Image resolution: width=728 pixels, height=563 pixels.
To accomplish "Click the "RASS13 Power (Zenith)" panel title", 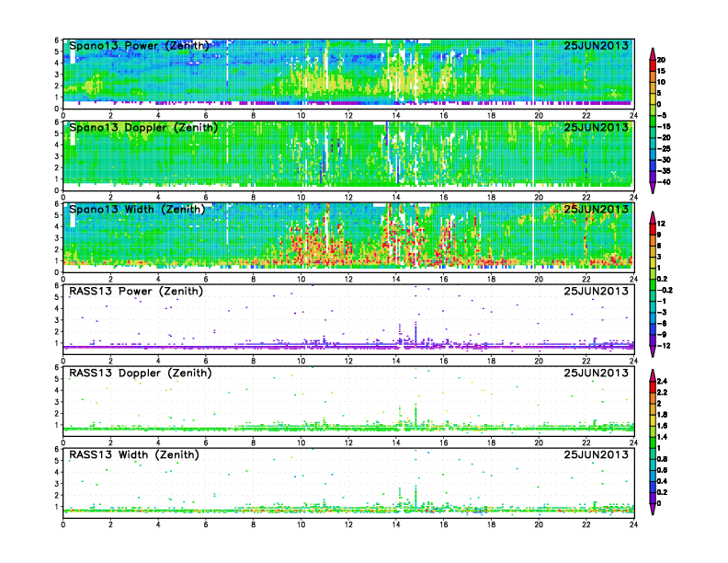I will pyautogui.click(x=136, y=292).
